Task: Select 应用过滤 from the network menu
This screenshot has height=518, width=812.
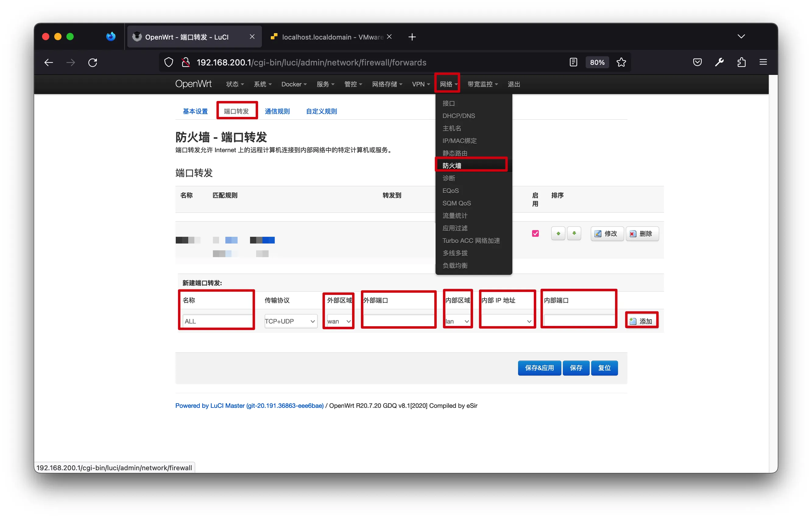Action: [x=473, y=228]
